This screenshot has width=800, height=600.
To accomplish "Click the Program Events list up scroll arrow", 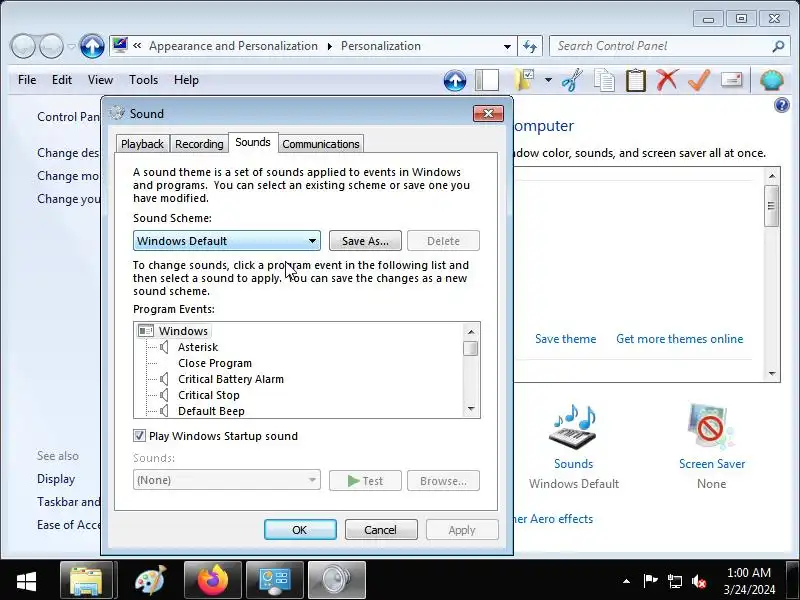I will point(471,332).
